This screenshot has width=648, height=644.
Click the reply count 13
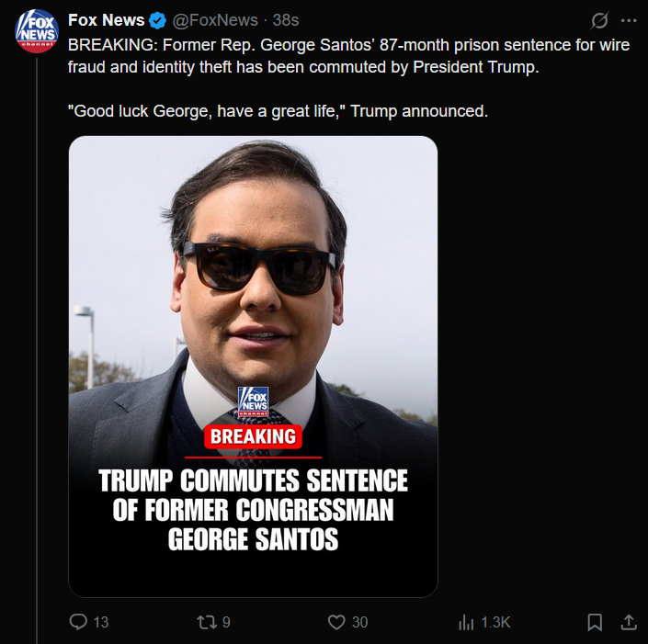coord(101,622)
